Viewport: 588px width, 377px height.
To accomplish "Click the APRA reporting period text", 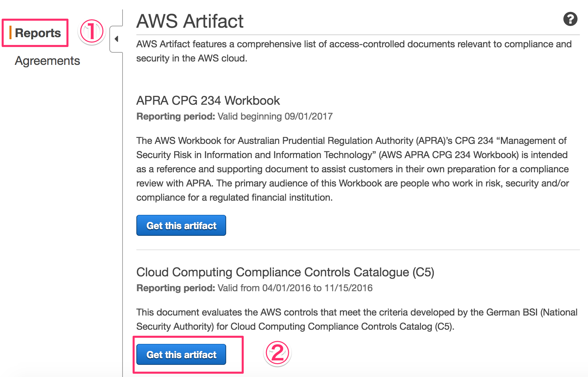I will (234, 116).
